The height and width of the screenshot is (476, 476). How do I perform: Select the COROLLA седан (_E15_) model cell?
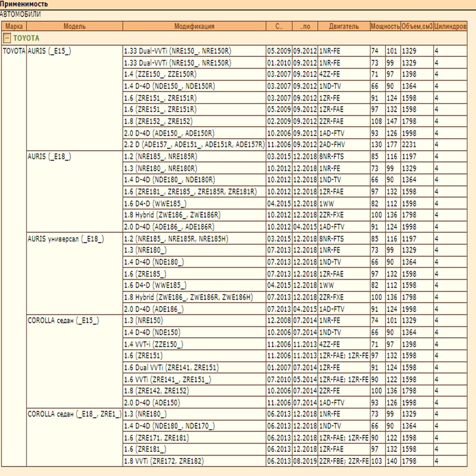tap(63, 320)
